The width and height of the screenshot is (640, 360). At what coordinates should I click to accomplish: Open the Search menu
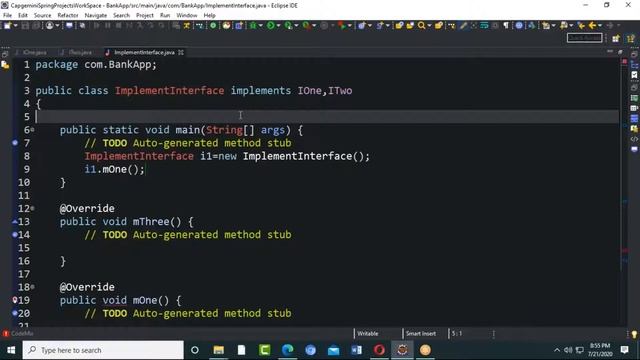[x=121, y=16]
